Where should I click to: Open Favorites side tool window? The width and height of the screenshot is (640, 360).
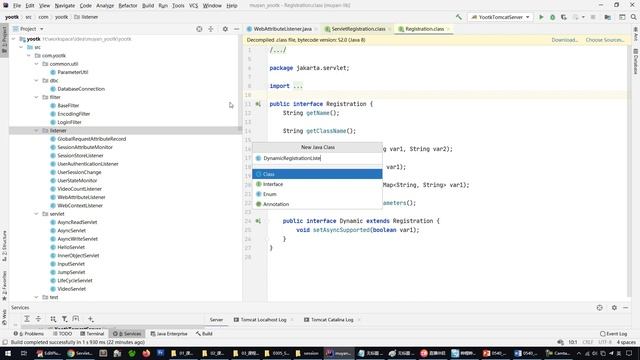[4, 286]
